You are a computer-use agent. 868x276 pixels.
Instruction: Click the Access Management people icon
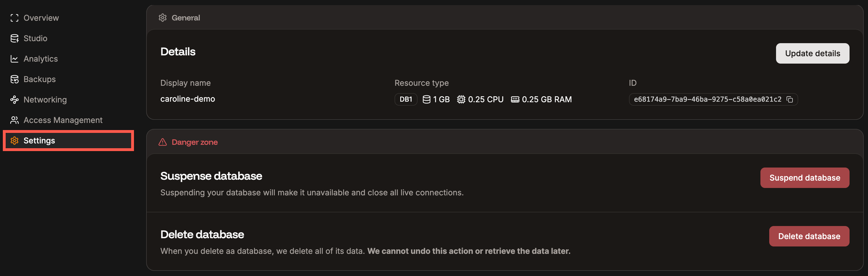pos(14,120)
